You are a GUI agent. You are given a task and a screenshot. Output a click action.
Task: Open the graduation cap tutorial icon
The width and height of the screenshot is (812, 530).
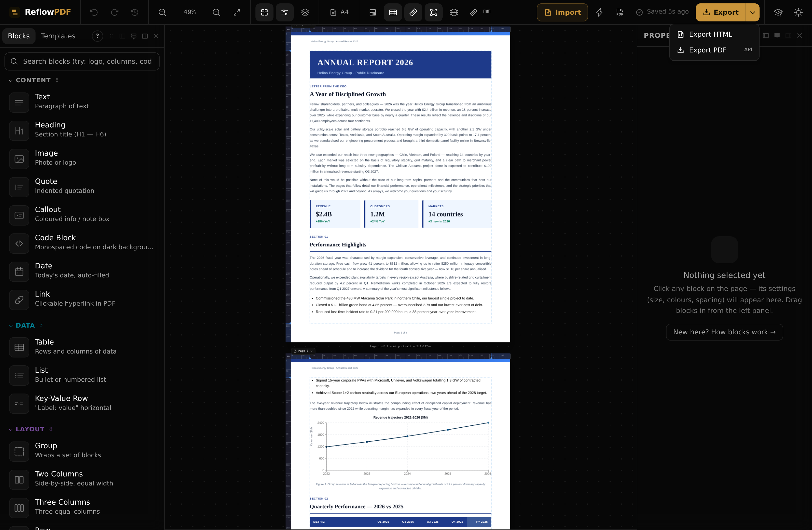(x=778, y=12)
